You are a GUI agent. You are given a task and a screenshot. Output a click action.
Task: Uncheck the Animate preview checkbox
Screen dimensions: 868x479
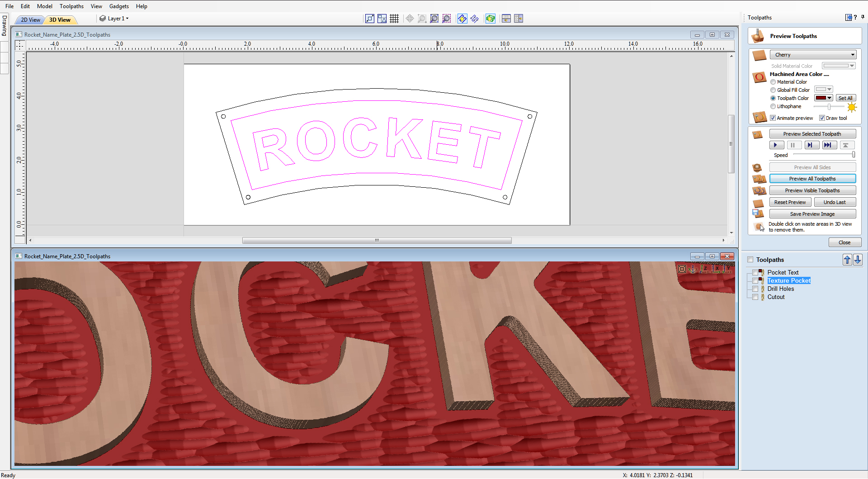pyautogui.click(x=773, y=118)
